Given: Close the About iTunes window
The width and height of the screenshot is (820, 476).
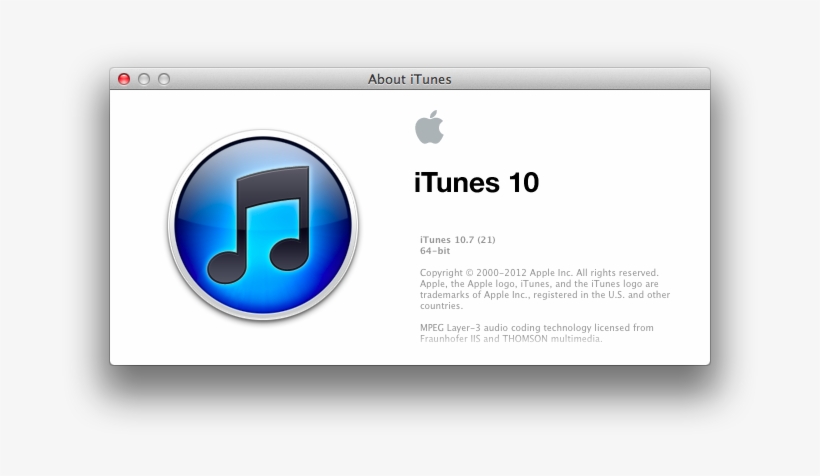Looking at the screenshot, I should pyautogui.click(x=124, y=79).
